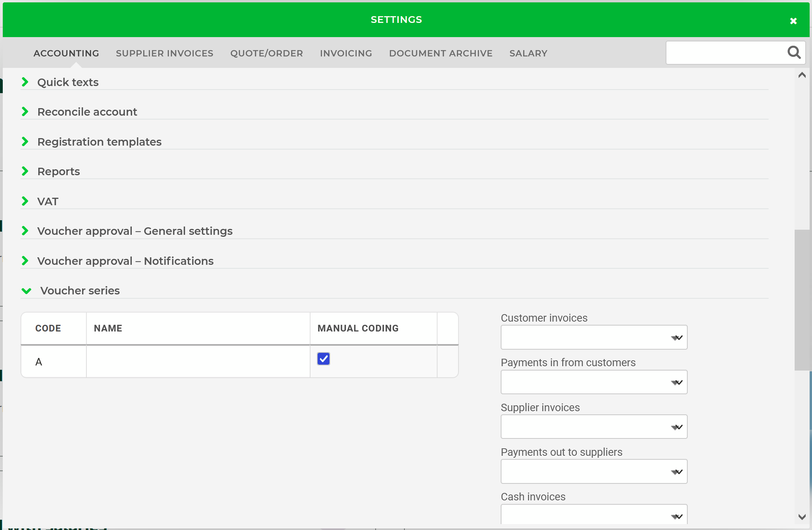Screen dimensions: 812x530
Task: Close the Settings dialog with X
Action: coord(793,21)
